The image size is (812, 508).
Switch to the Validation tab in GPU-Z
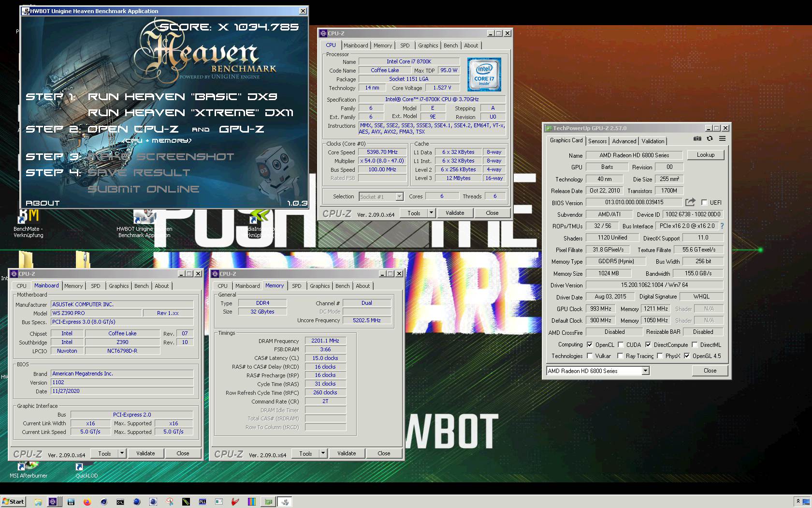(653, 141)
